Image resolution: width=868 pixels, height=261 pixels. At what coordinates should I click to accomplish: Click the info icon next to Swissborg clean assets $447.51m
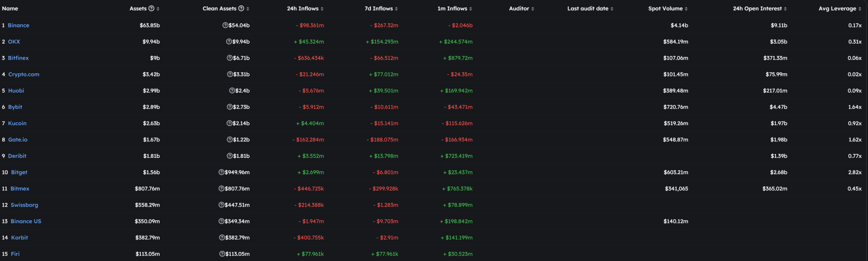coord(221,205)
